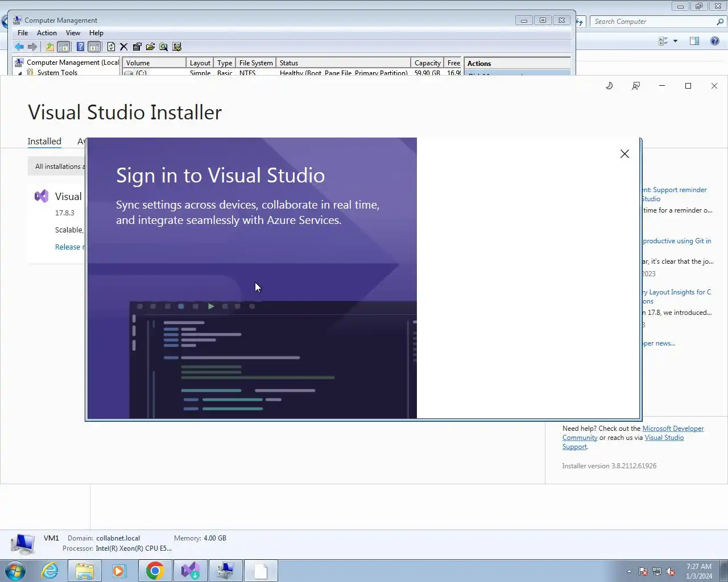
Task: Toggle dark theme moon icon in Installer
Action: [609, 86]
